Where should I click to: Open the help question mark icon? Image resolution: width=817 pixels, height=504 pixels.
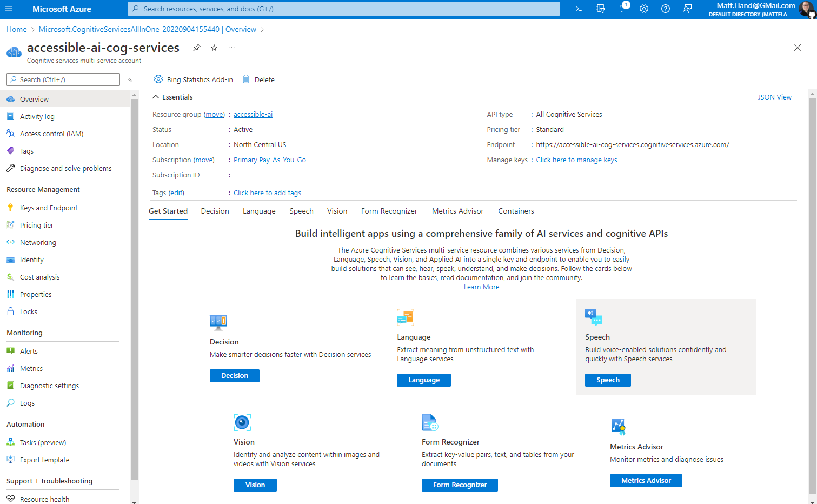pos(665,9)
